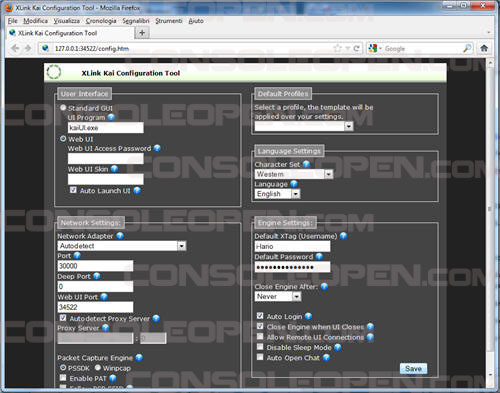Uncheck the Auto Login checkbox
The height and width of the screenshot is (393, 500).
[260, 316]
